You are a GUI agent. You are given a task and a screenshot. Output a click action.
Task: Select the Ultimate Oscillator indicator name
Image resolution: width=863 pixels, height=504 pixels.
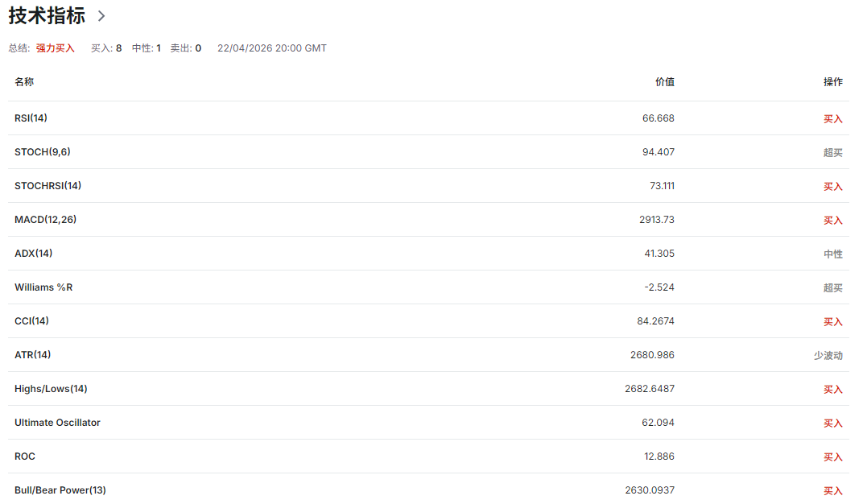[57, 423]
